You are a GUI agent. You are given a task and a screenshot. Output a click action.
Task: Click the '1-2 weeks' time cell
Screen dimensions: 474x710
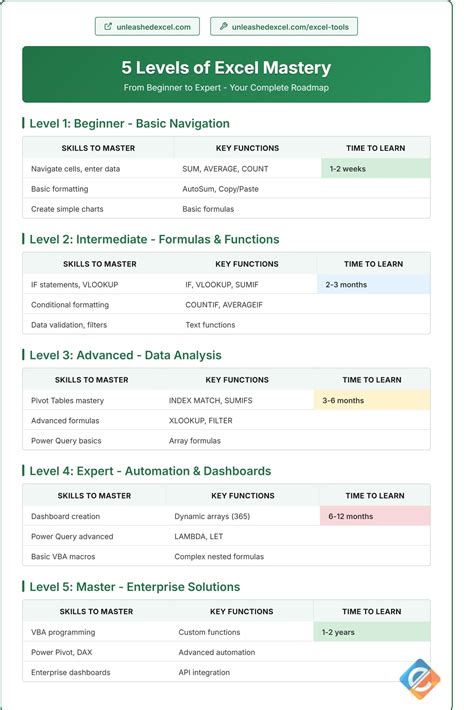[x=376, y=168]
